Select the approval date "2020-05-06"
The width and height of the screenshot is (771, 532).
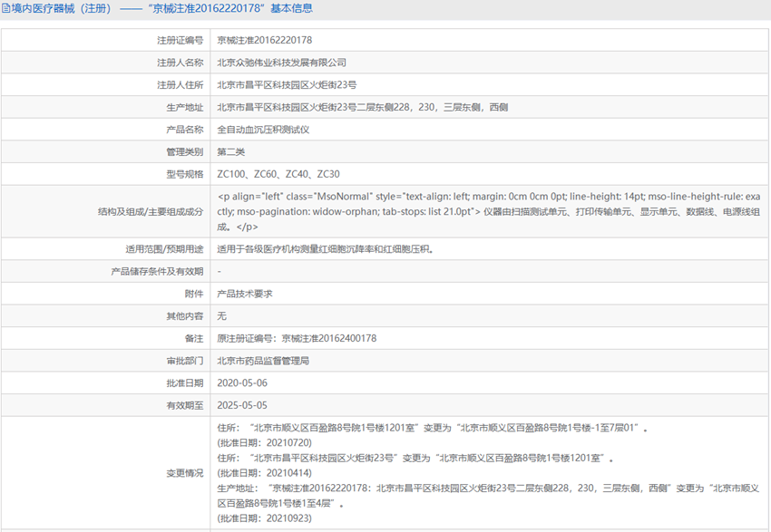pos(242,383)
